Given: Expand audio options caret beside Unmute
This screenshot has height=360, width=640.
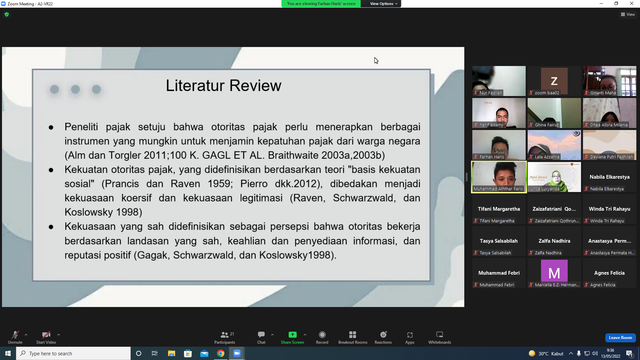Looking at the screenshot, I should (26, 335).
